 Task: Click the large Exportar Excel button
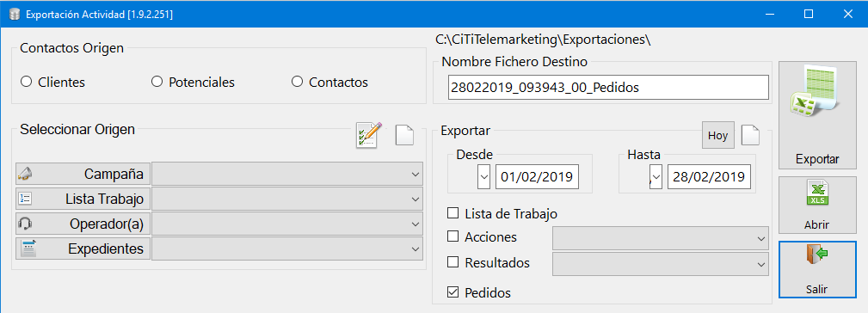coord(817,115)
